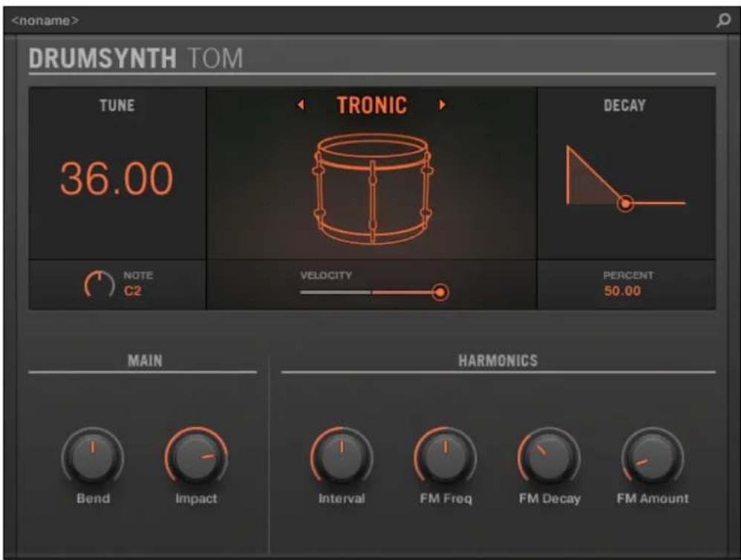Click the decay envelope handle point
This screenshot has width=741, height=560.
(x=625, y=204)
